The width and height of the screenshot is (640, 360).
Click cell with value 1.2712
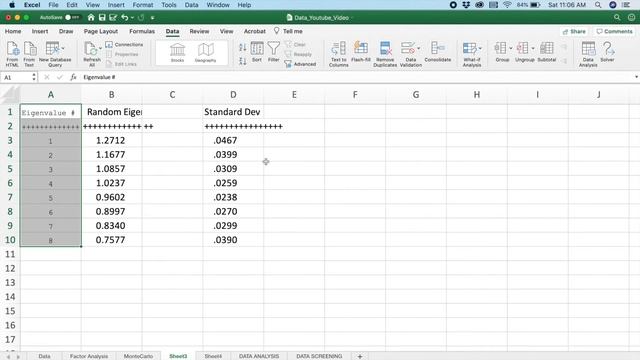coord(111,140)
